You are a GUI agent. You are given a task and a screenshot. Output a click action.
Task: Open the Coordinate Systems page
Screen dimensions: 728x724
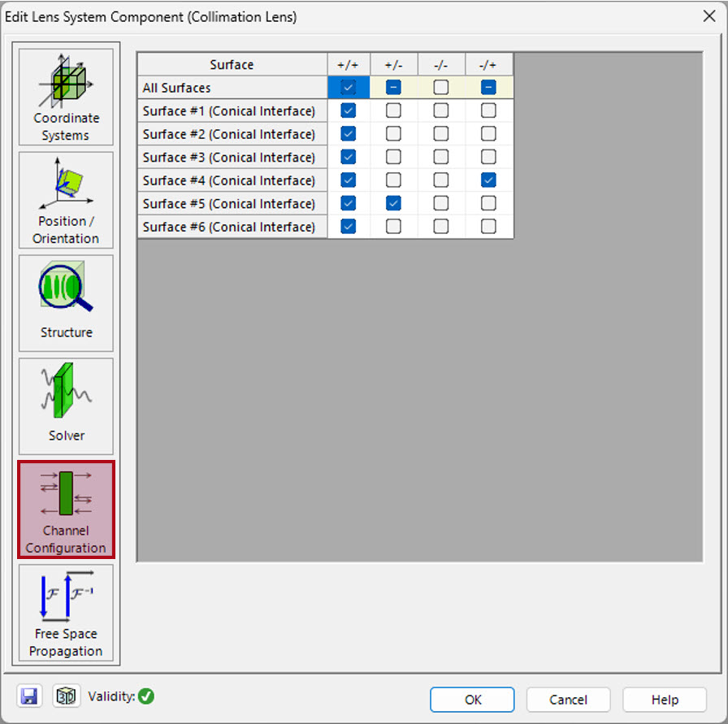pos(66,97)
